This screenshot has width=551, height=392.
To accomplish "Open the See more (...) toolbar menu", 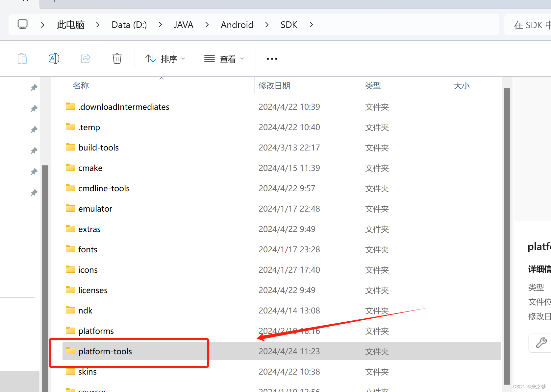I will point(272,58).
